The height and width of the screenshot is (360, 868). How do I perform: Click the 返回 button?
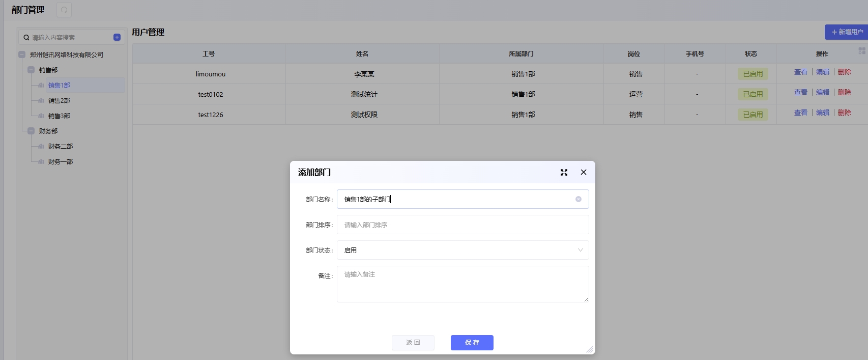413,343
